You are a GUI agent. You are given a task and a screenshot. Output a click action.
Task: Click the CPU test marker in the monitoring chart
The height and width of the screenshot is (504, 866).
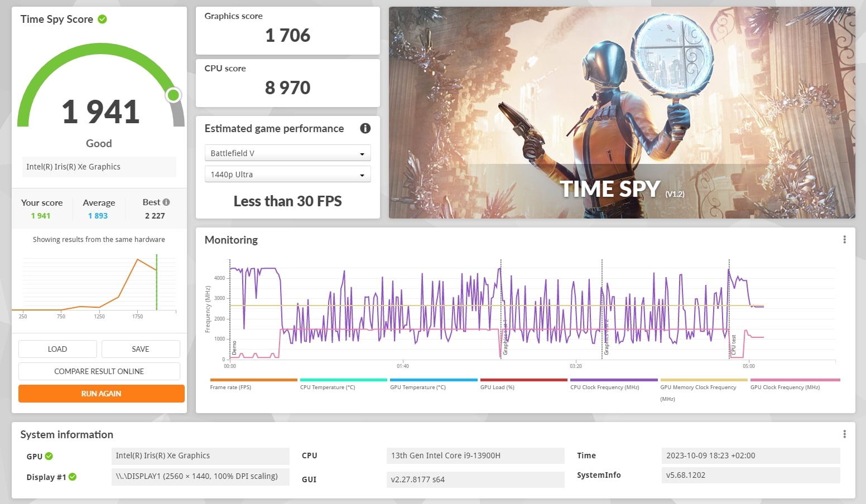pos(733,346)
